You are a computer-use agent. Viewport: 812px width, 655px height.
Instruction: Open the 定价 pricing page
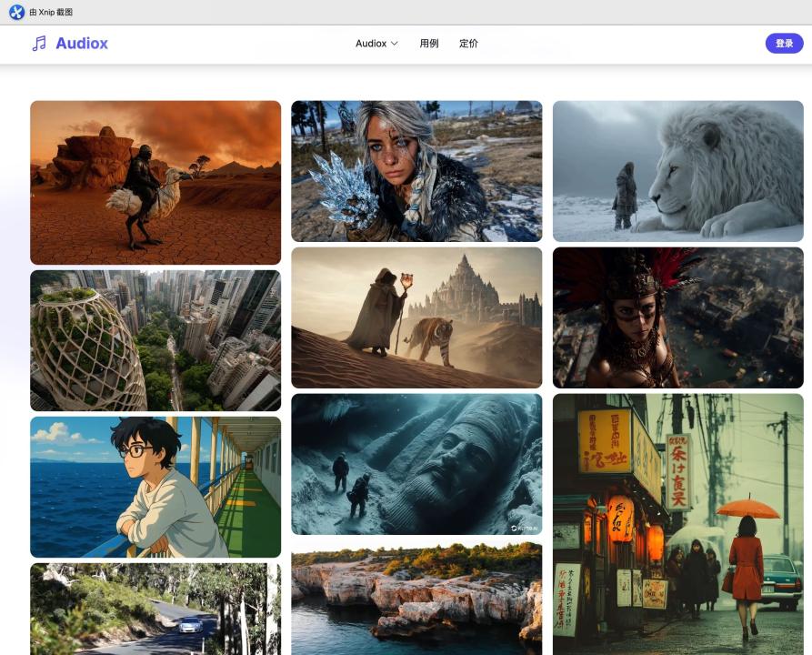[468, 44]
